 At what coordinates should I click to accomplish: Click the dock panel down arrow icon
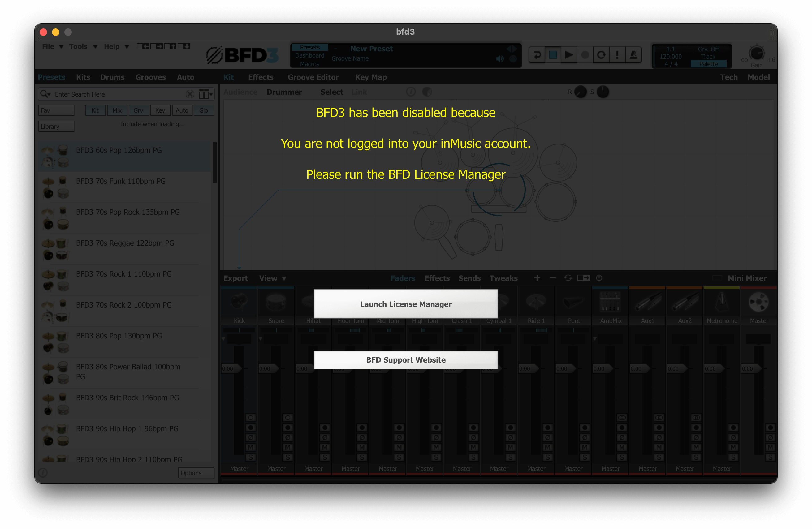(x=184, y=46)
